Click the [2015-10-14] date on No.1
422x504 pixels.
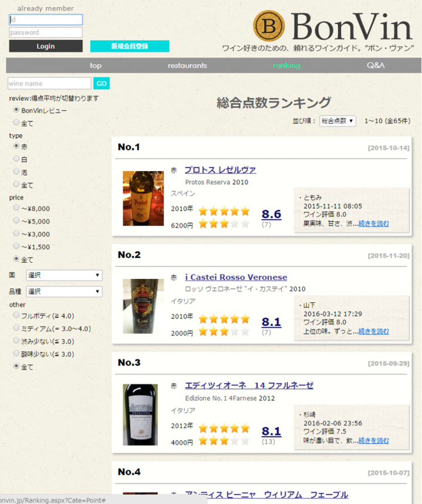(389, 148)
